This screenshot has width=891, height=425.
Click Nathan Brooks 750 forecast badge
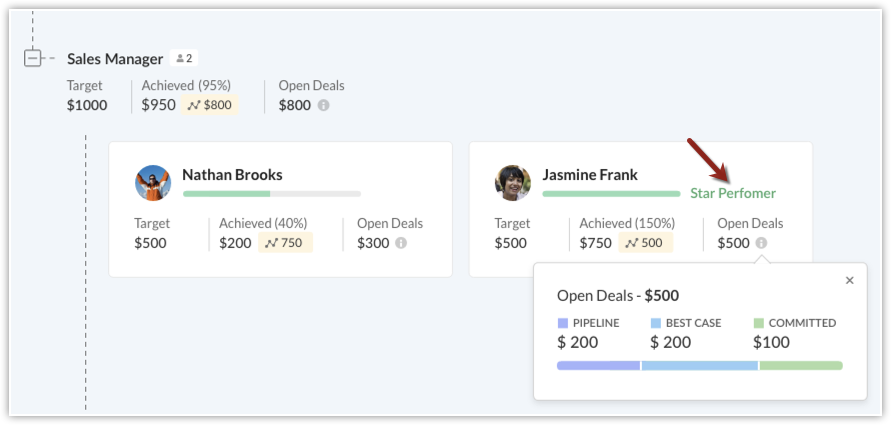pyautogui.click(x=285, y=243)
